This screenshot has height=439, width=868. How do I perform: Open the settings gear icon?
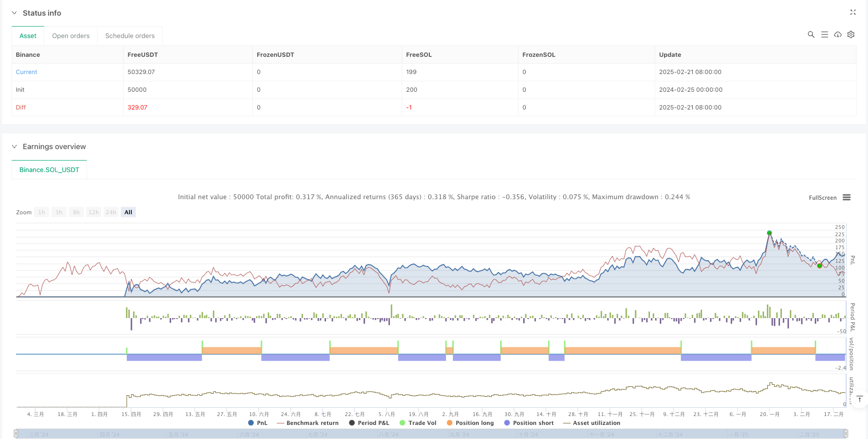click(x=851, y=34)
